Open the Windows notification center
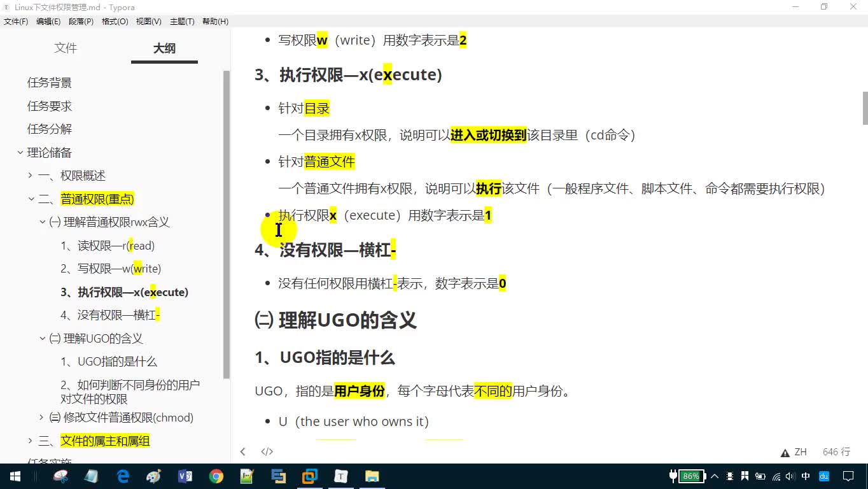This screenshot has height=489, width=868. [848, 476]
